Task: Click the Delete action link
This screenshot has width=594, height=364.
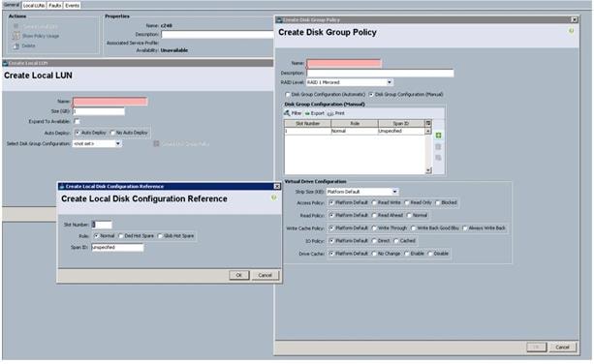Action: coord(28,45)
